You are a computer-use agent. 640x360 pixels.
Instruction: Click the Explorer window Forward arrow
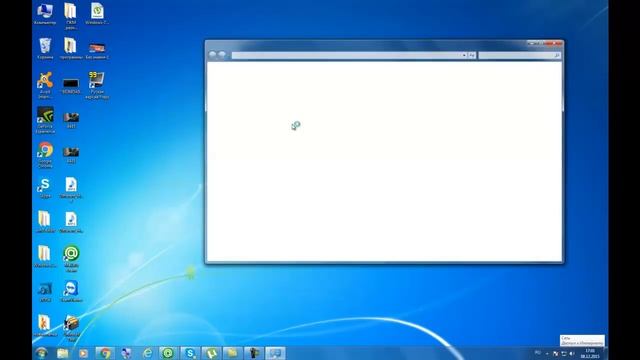[x=222, y=55]
